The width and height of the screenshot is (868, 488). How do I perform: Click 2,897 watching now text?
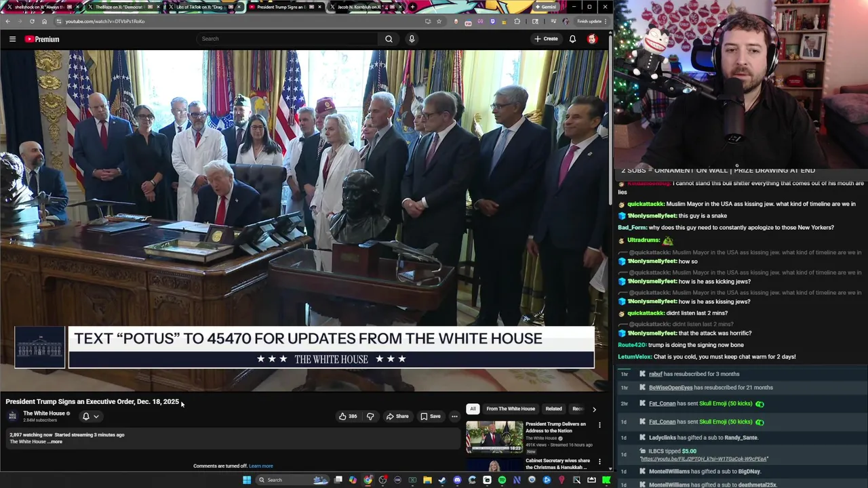31,435
